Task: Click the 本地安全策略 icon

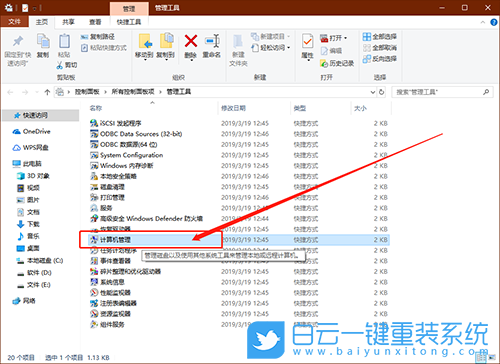Action: coord(94,176)
